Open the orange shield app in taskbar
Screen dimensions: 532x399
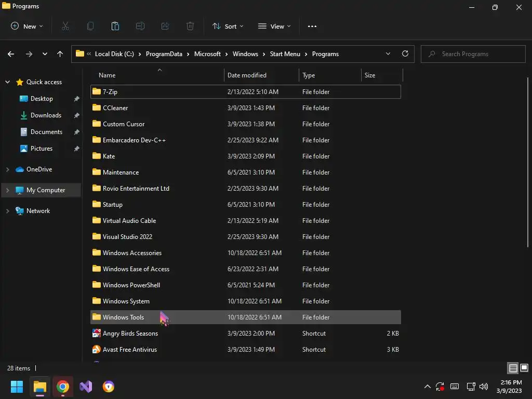point(109,387)
